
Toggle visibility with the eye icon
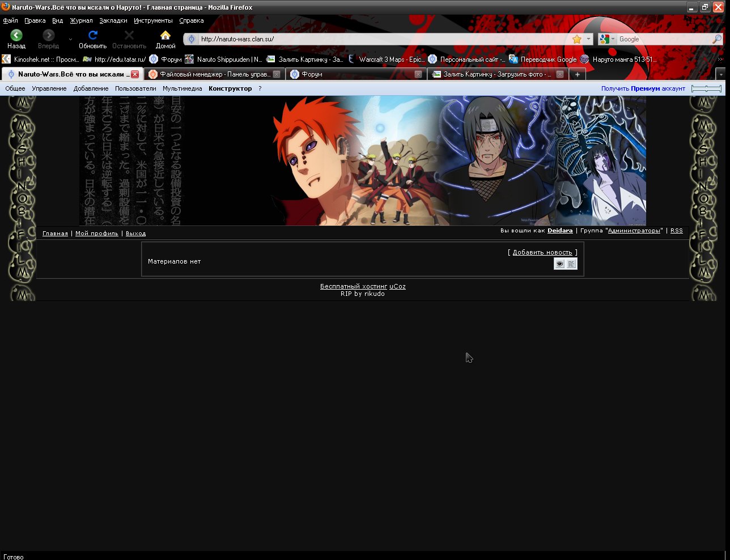[559, 264]
